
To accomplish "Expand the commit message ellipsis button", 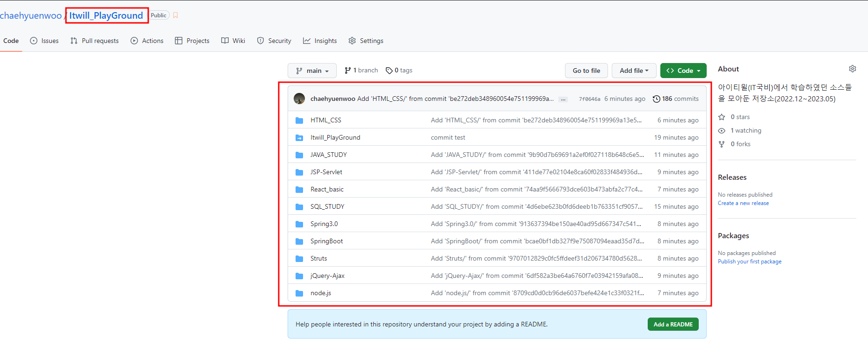I will (x=563, y=99).
